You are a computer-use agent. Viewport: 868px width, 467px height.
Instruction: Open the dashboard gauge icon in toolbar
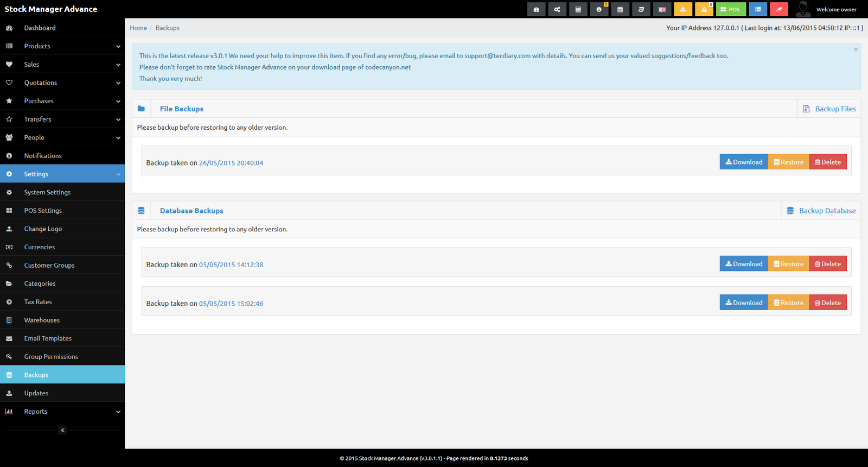[x=536, y=9]
